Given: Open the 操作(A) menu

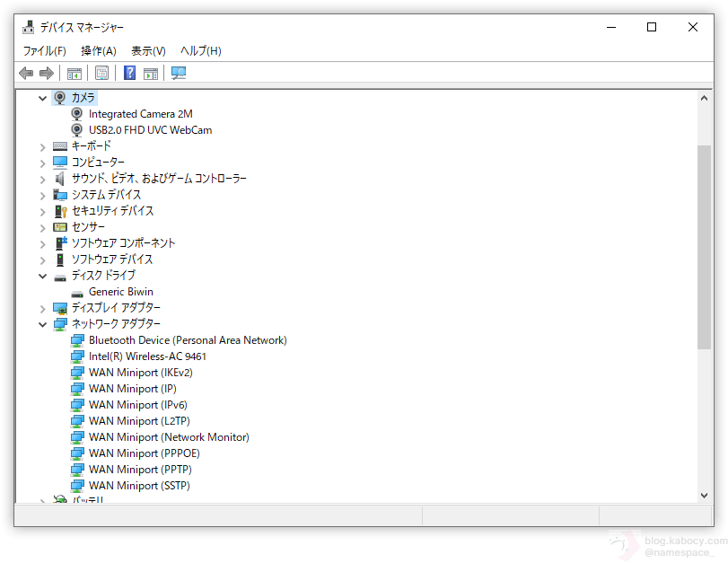Looking at the screenshot, I should [x=99, y=51].
